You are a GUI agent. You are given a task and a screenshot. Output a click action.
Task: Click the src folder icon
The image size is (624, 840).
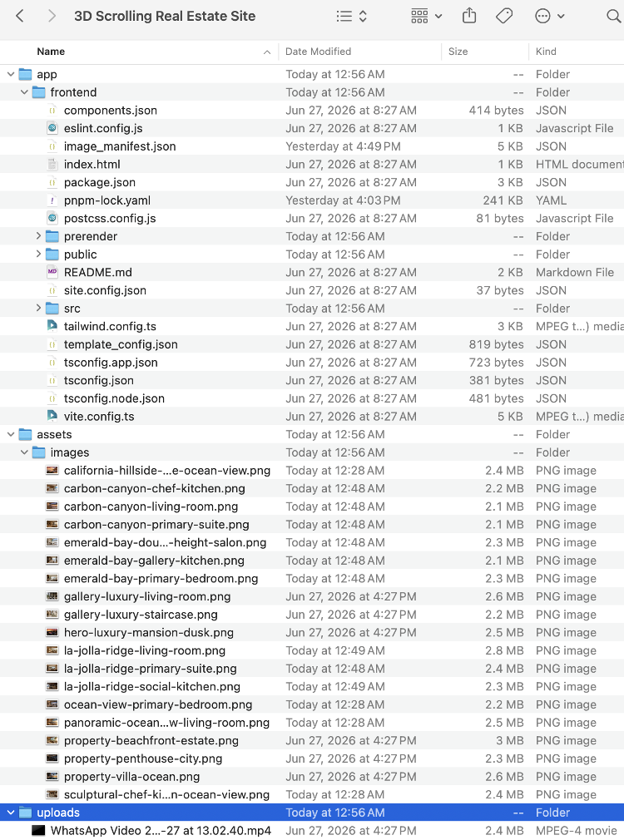point(52,308)
